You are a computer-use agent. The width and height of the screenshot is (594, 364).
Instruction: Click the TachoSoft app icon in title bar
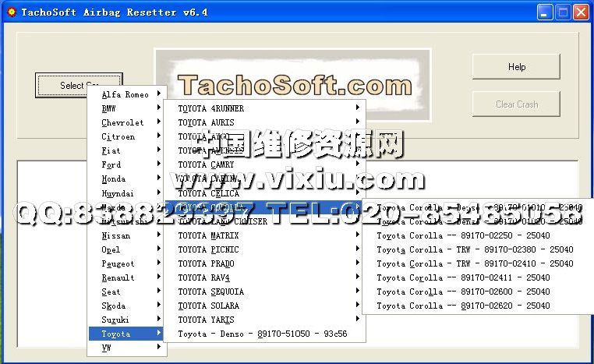[x=10, y=12]
